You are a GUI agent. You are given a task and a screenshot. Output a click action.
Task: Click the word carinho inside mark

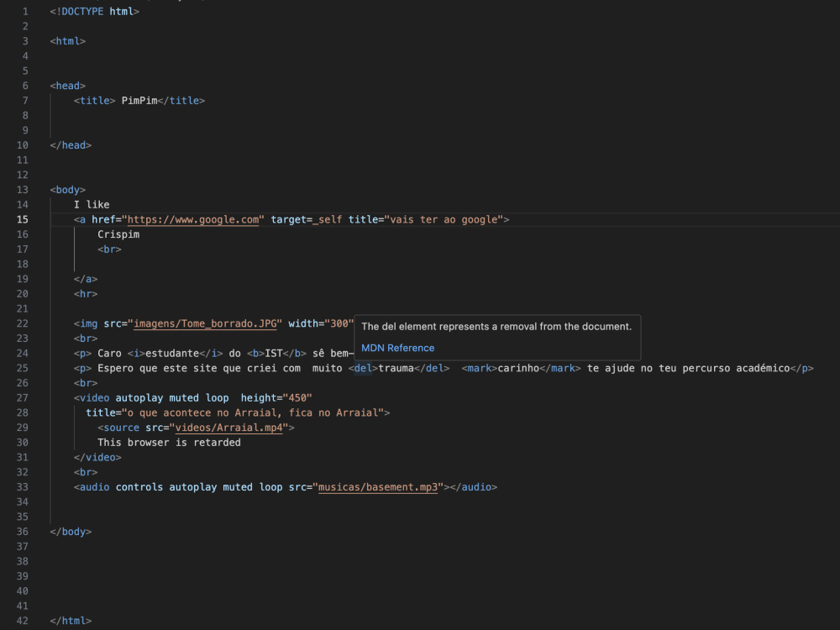pos(518,368)
